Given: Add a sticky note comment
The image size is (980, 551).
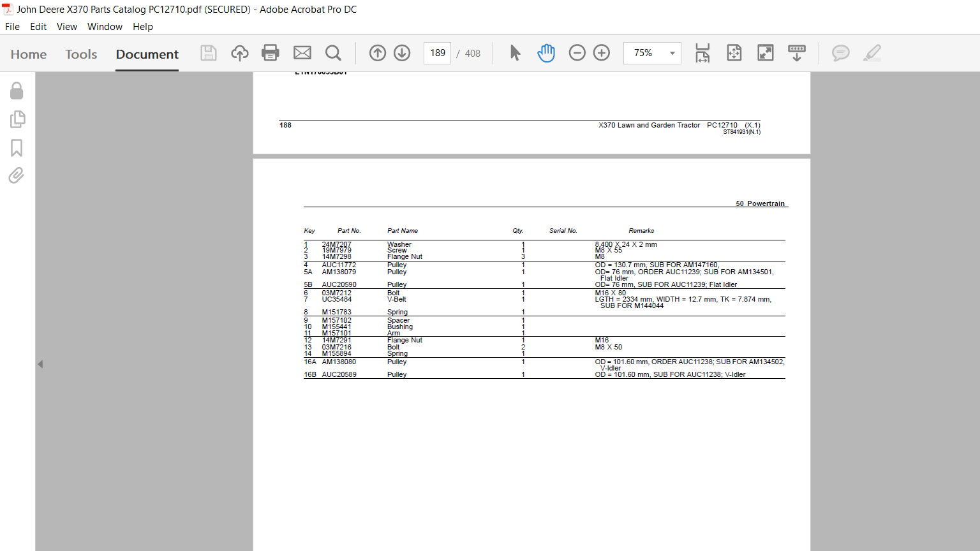Looking at the screenshot, I should click(841, 53).
